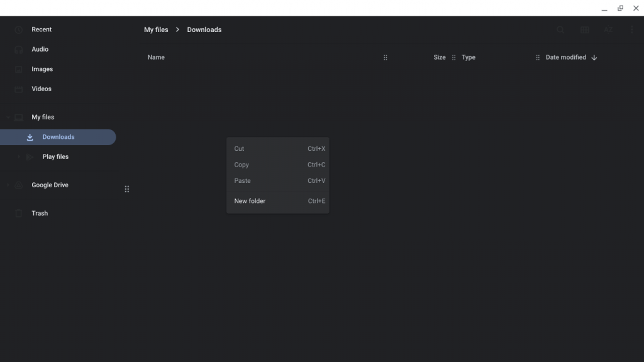Image resolution: width=644 pixels, height=362 pixels.
Task: Click the Google Drive logo icon
Action: [x=18, y=185]
